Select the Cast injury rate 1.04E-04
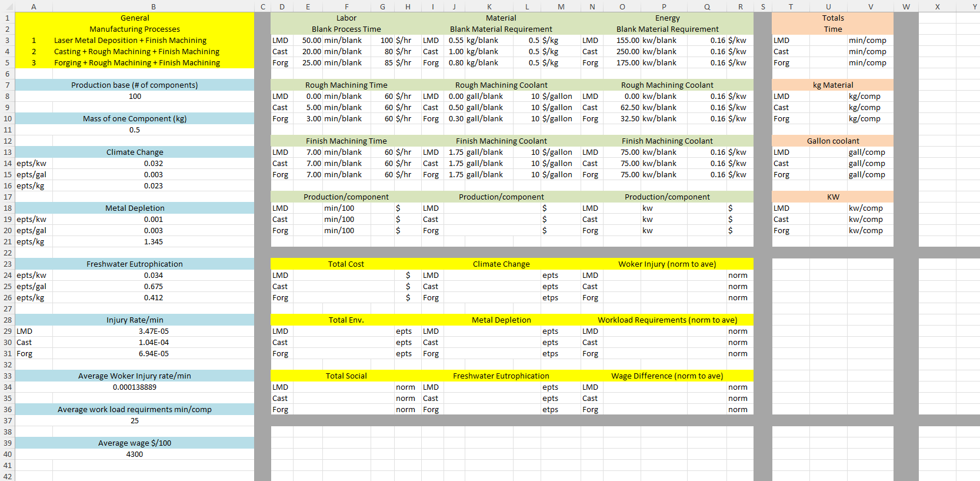Image resolution: width=980 pixels, height=481 pixels. 154,342
